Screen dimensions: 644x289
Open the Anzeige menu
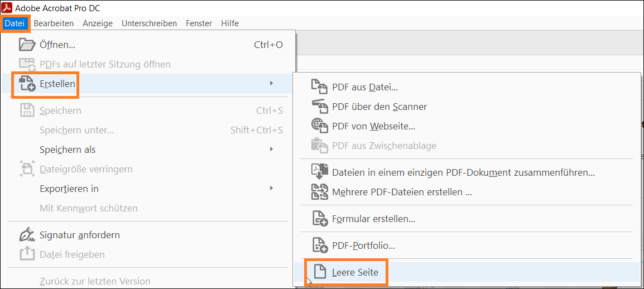[98, 23]
